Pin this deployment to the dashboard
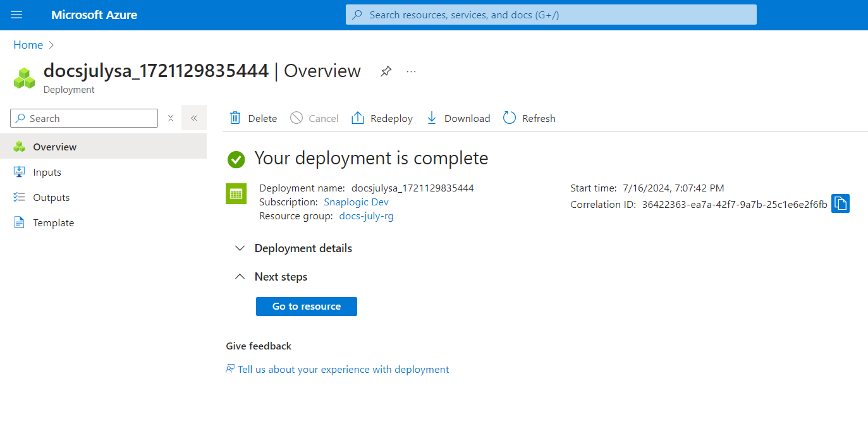Image resolution: width=868 pixels, height=443 pixels. pos(386,71)
